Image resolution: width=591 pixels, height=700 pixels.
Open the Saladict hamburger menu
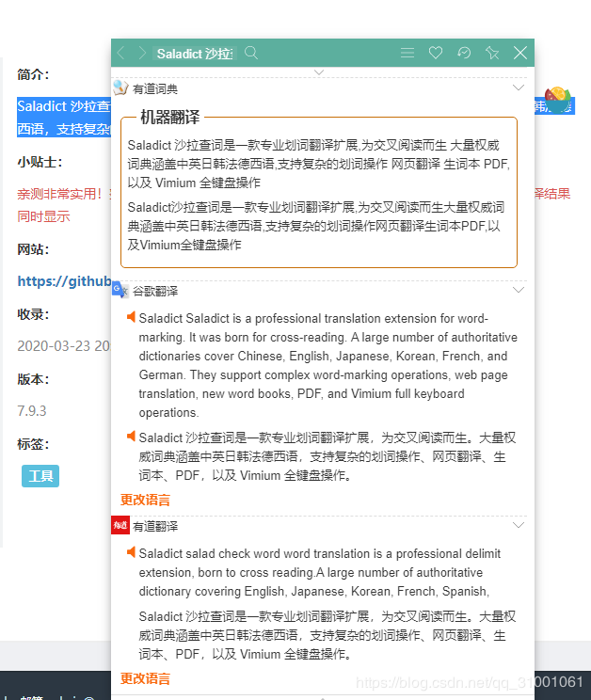[x=407, y=53]
